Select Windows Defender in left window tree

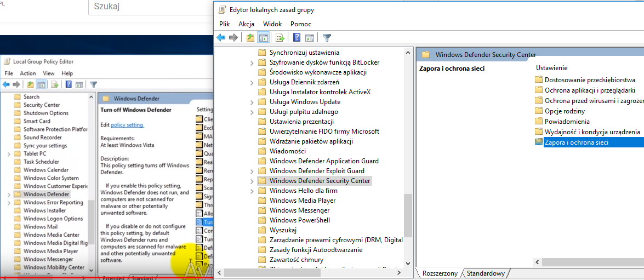click(x=47, y=194)
